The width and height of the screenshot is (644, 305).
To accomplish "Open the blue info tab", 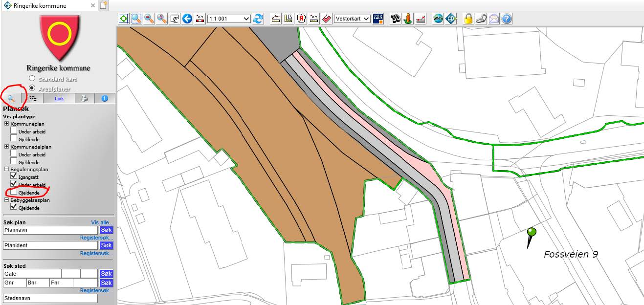I will tap(105, 98).
